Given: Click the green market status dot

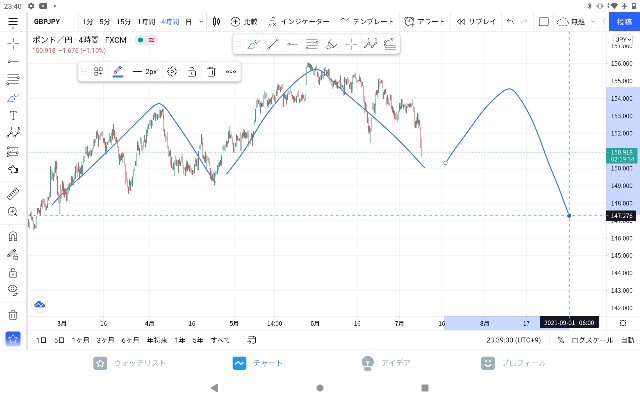Looking at the screenshot, I should coord(140,40).
